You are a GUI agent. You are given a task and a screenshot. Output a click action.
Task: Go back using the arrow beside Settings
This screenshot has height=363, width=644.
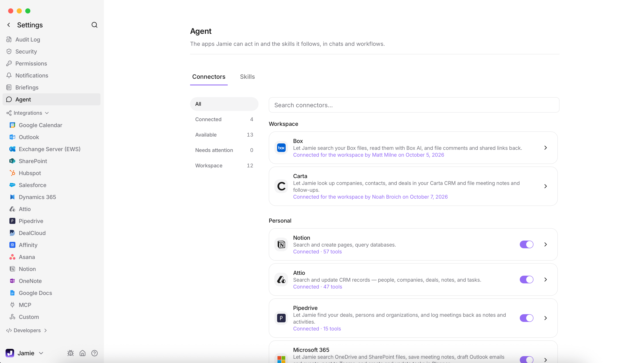(x=9, y=25)
